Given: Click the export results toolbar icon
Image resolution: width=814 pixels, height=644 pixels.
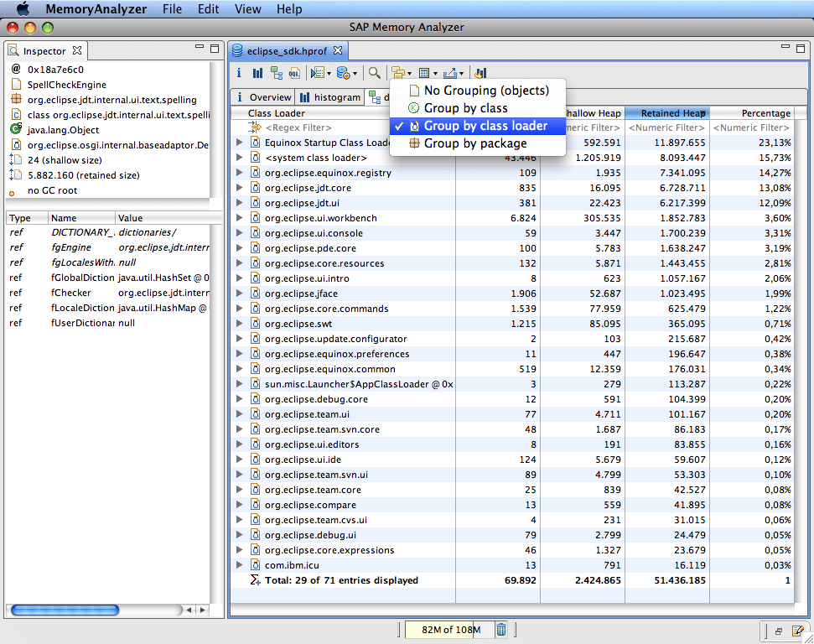Looking at the screenshot, I should (449, 73).
